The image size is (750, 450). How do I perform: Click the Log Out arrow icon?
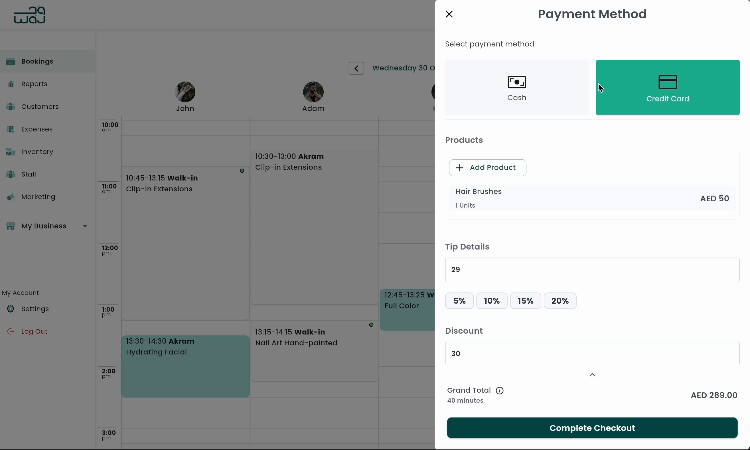coord(11,331)
